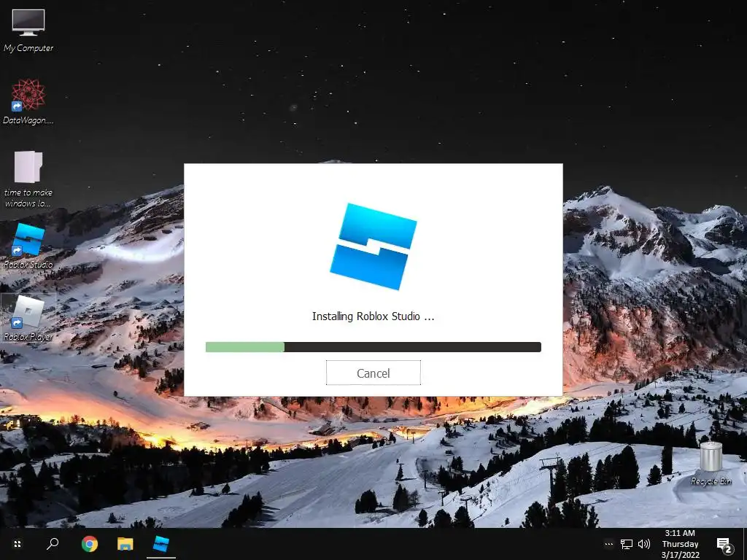Viewport: 747px width, 560px height.
Task: Select the Recycle Bin icon
Action: tap(711, 463)
